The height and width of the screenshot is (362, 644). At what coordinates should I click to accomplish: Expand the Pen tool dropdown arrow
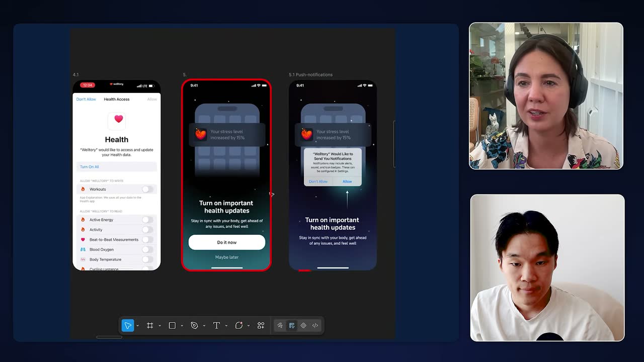click(x=204, y=326)
